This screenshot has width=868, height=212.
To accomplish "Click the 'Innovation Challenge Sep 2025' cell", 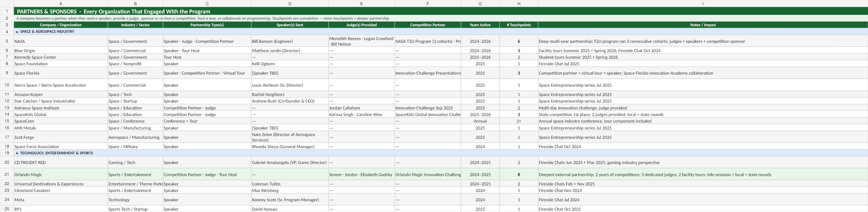I will coord(428,108).
